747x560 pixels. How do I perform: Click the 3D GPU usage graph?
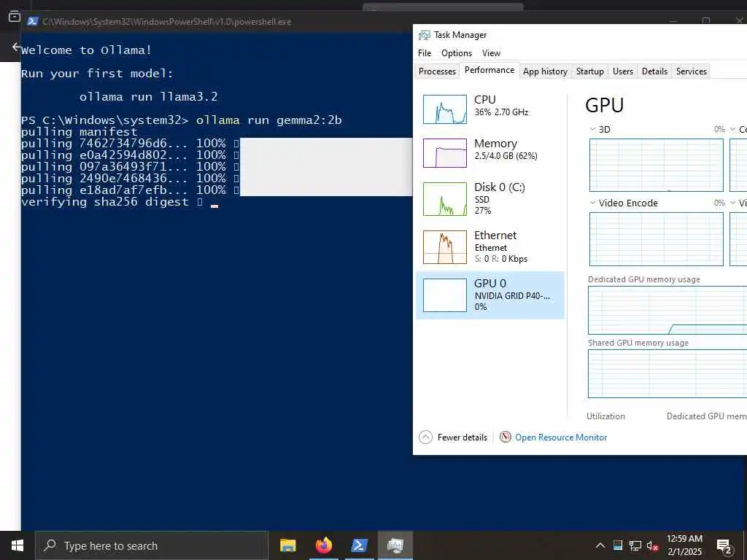tap(657, 166)
